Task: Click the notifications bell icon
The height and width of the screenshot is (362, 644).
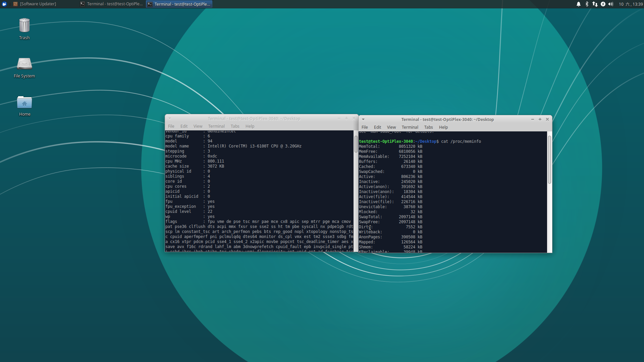Action: 579,4
